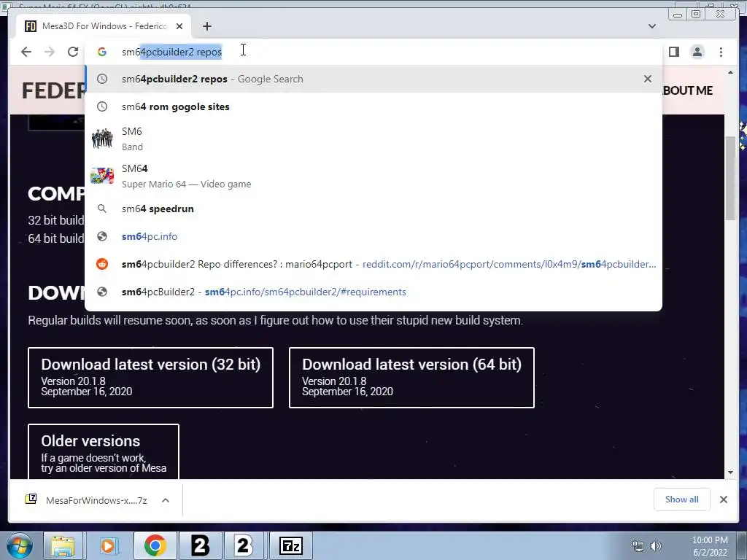Click the Google icon in address bar
Viewport: 747px width, 560px height.
coord(102,52)
